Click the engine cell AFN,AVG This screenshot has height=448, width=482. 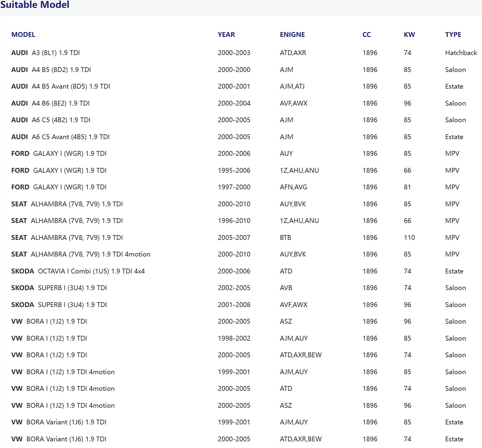pyautogui.click(x=294, y=187)
